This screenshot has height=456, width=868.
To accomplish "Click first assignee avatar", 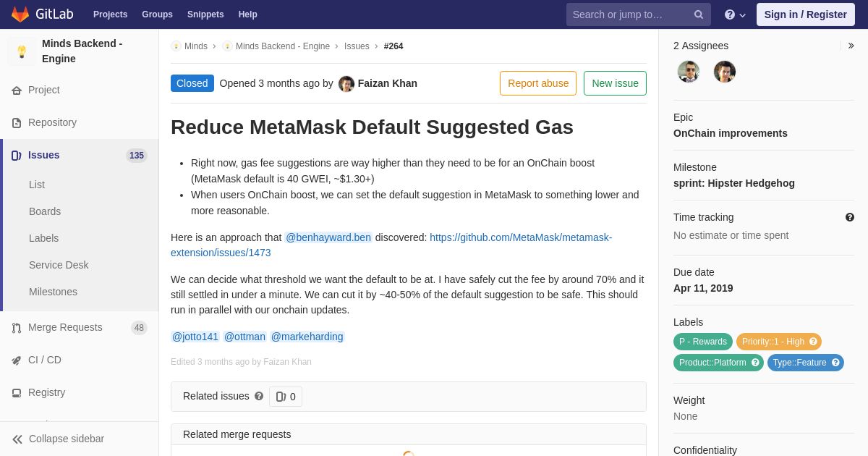I will (689, 72).
